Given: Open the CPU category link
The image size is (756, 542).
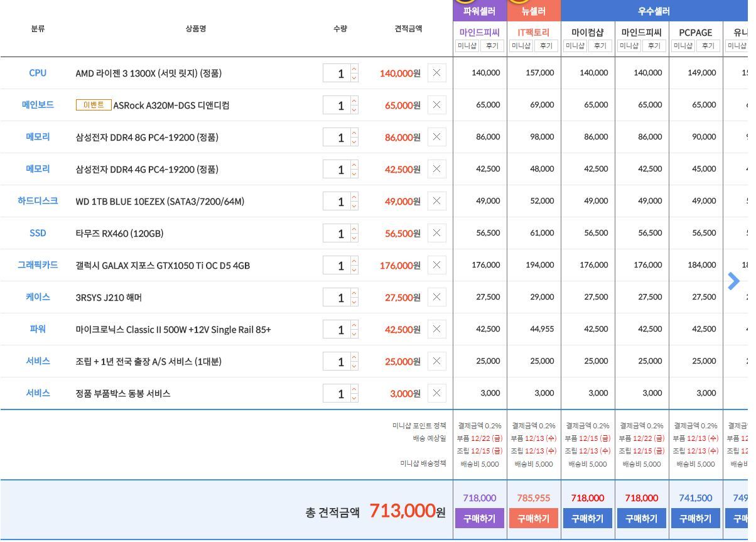Looking at the screenshot, I should click(38, 73).
